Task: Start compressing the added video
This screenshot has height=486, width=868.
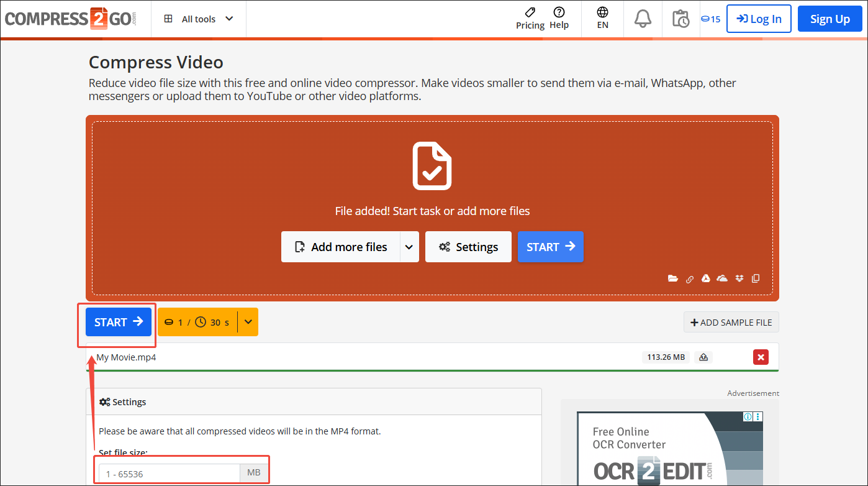Action: [x=118, y=322]
